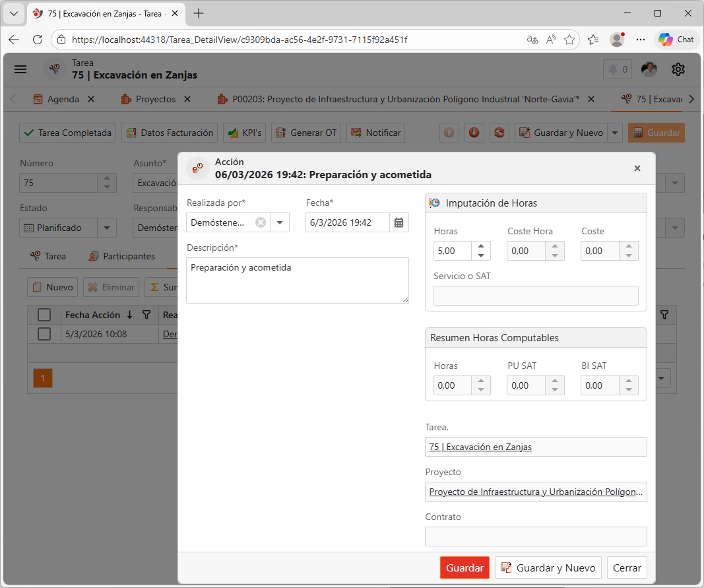The image size is (704, 588).
Task: Select the 5/3/2026 10:08 row checkbox
Action: click(x=44, y=334)
